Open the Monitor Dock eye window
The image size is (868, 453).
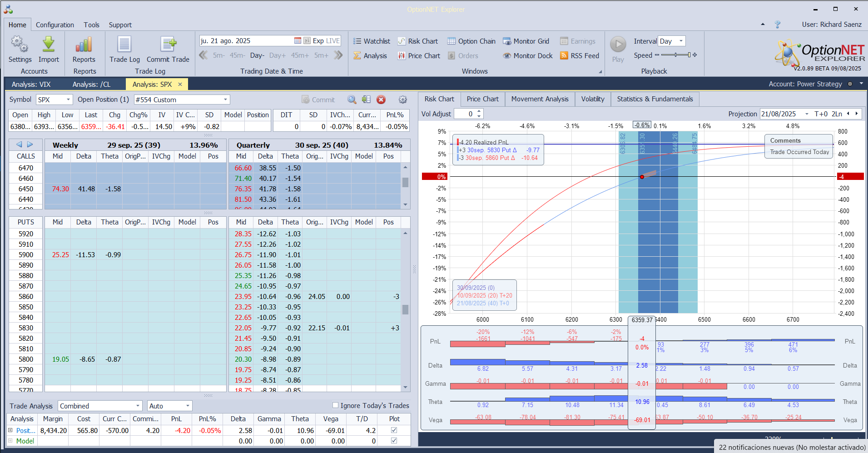528,55
